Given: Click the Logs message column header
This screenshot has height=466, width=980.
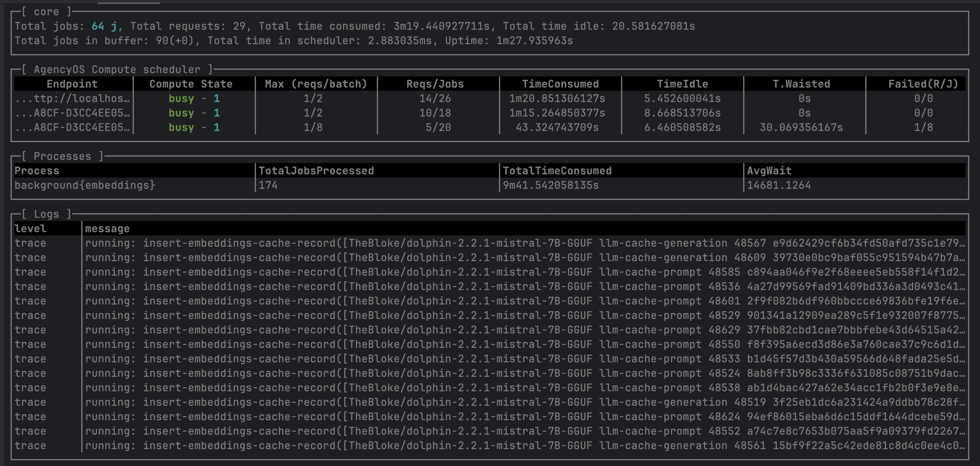Looking at the screenshot, I should click(x=107, y=229).
